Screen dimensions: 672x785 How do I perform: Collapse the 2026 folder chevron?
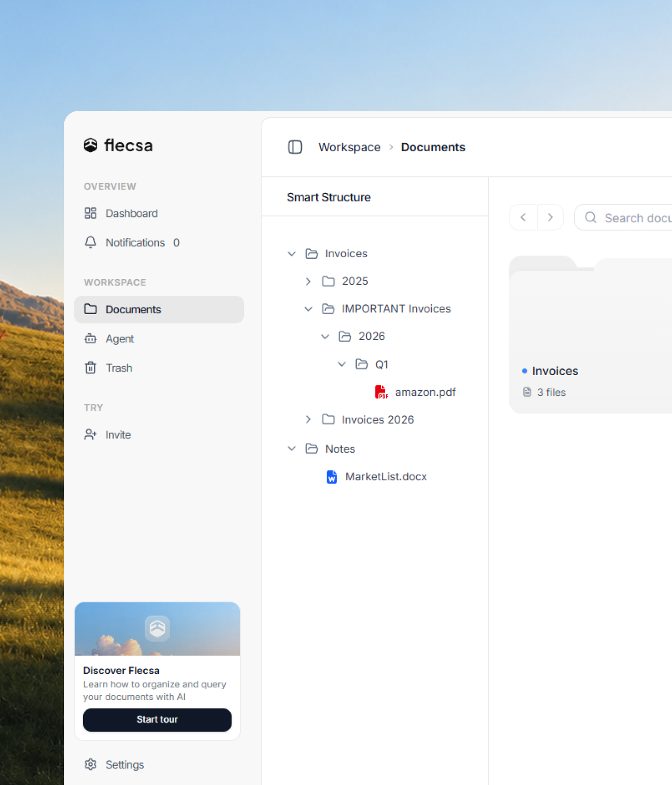click(x=325, y=336)
